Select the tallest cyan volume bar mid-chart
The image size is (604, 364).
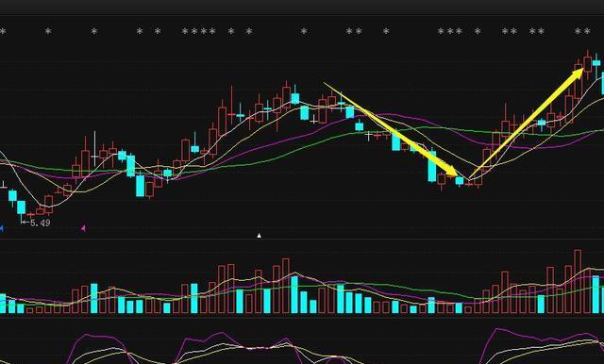(x=294, y=294)
